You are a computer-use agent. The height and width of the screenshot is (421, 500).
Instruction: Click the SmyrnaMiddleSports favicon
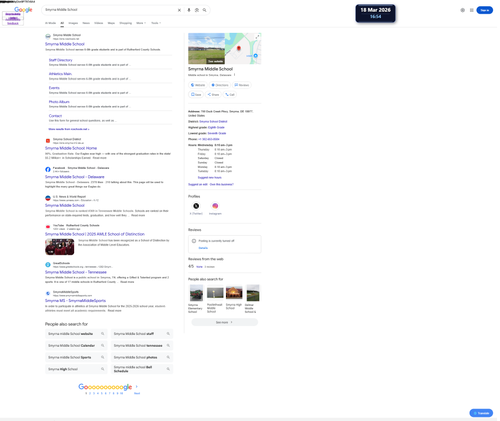click(x=48, y=293)
